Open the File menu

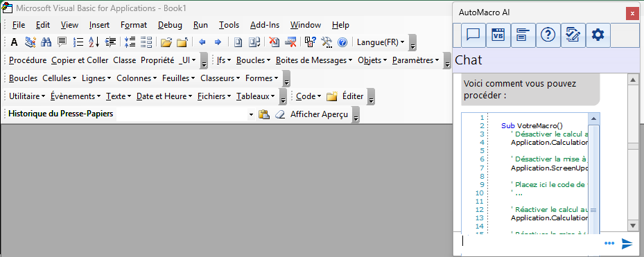pyautogui.click(x=19, y=25)
